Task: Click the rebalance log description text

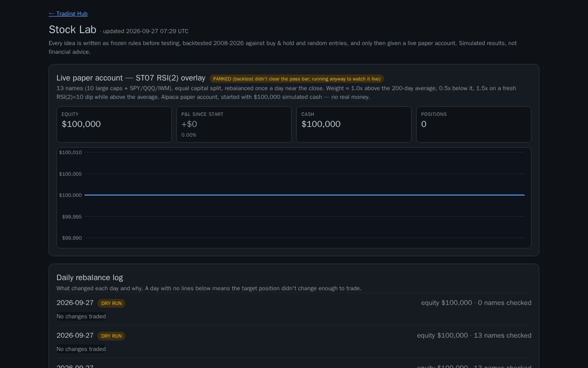Action: tap(209, 288)
